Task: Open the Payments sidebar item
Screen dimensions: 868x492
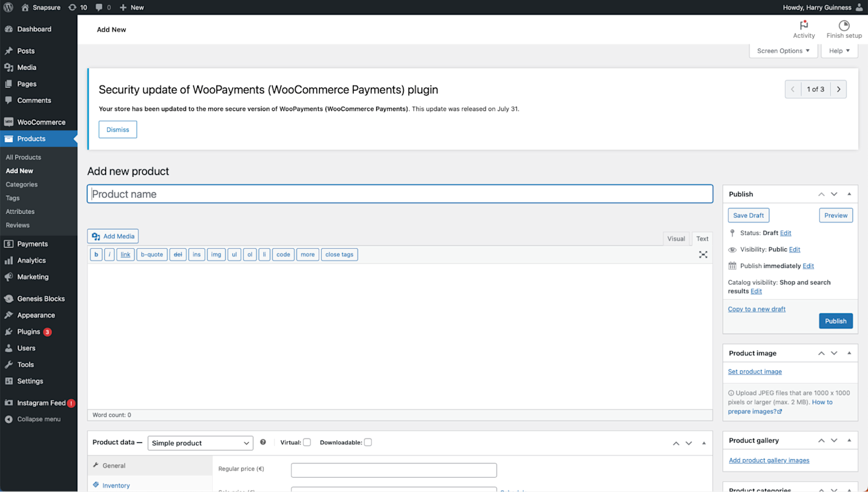Action: (38, 244)
